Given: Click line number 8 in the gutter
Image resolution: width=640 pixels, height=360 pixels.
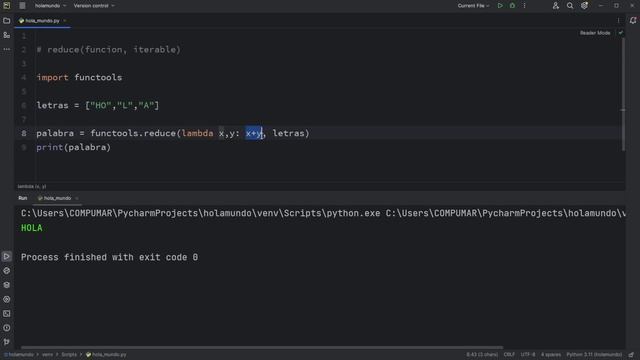Looking at the screenshot, I should pos(24,133).
